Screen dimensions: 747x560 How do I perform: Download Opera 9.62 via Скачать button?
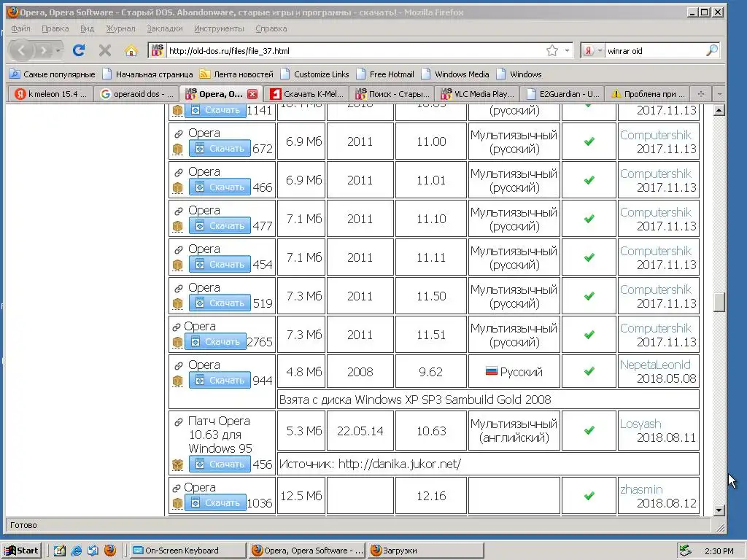(x=220, y=380)
